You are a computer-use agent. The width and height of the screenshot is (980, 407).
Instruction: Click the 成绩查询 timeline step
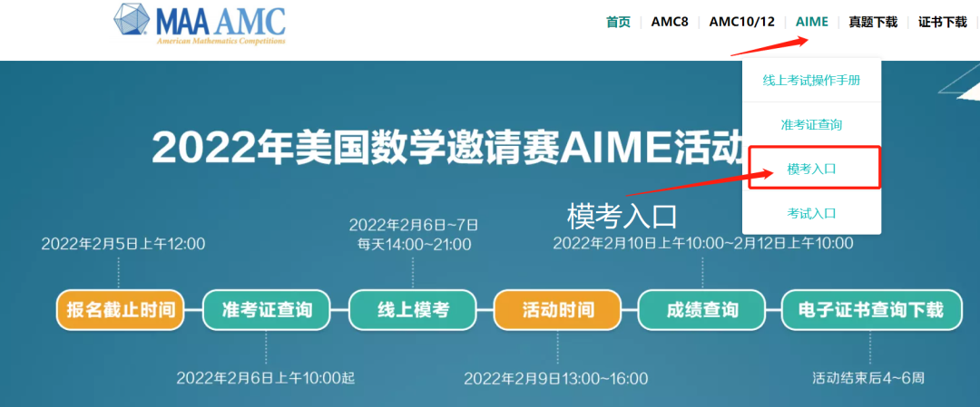(x=701, y=310)
